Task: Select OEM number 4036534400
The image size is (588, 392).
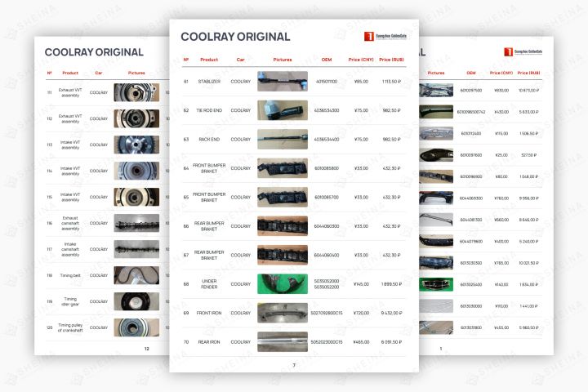Action: coord(327,139)
